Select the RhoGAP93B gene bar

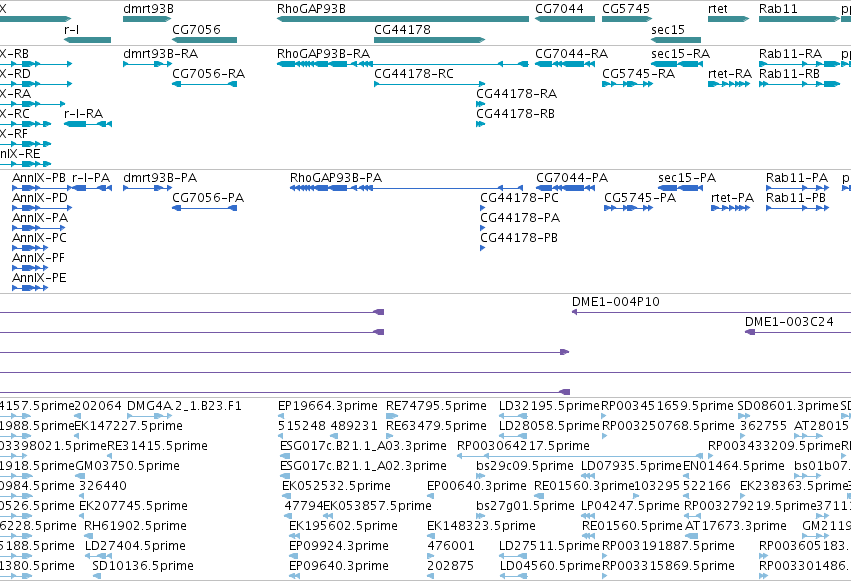pyautogui.click(x=403, y=19)
